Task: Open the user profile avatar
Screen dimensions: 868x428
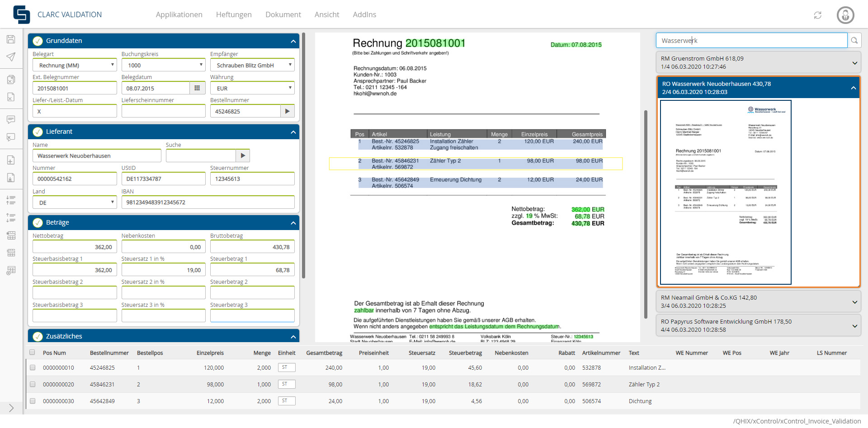Action: point(845,15)
